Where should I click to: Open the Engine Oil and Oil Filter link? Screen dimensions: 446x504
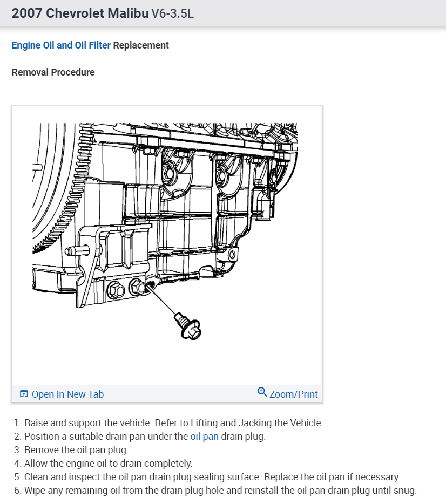coord(61,45)
